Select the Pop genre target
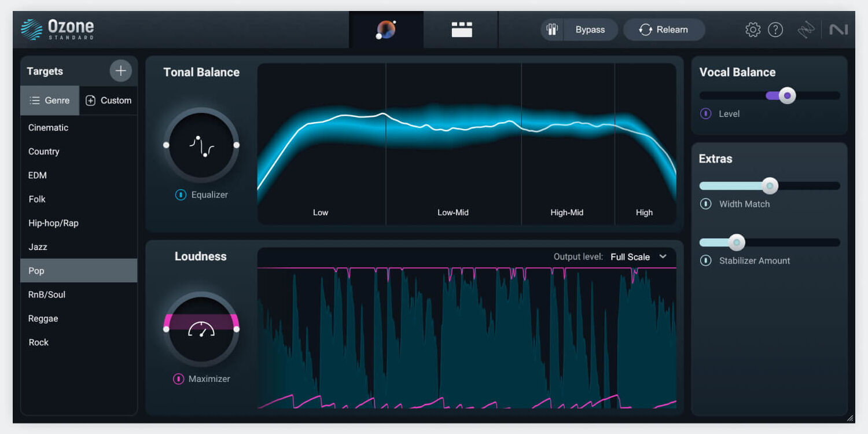This screenshot has height=434, width=868. (79, 271)
